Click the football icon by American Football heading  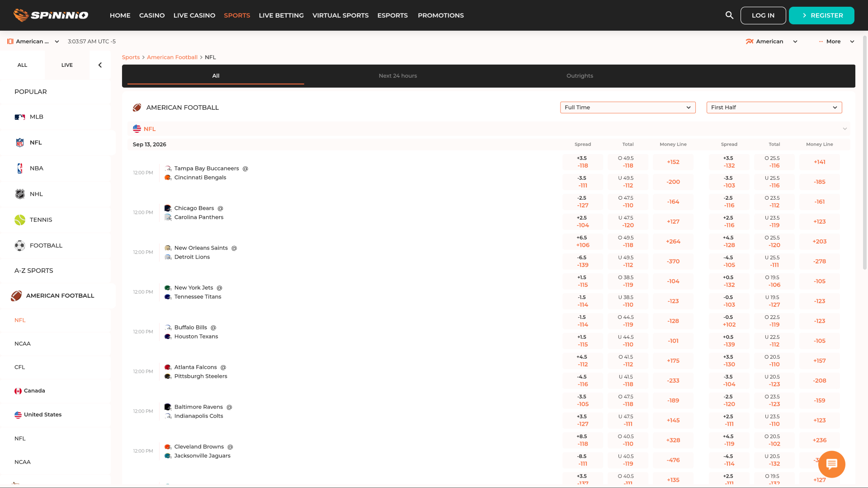[x=137, y=108]
